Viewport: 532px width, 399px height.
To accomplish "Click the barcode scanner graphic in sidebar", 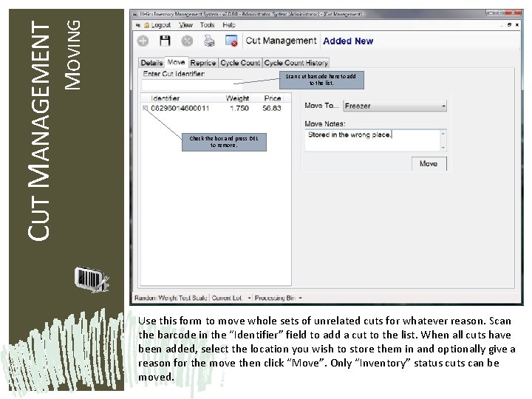I will [x=92, y=279].
